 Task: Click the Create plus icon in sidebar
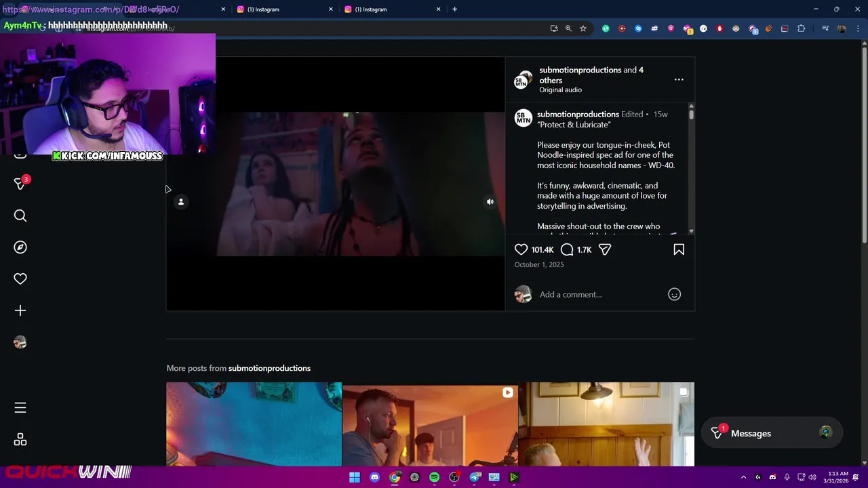click(x=20, y=310)
